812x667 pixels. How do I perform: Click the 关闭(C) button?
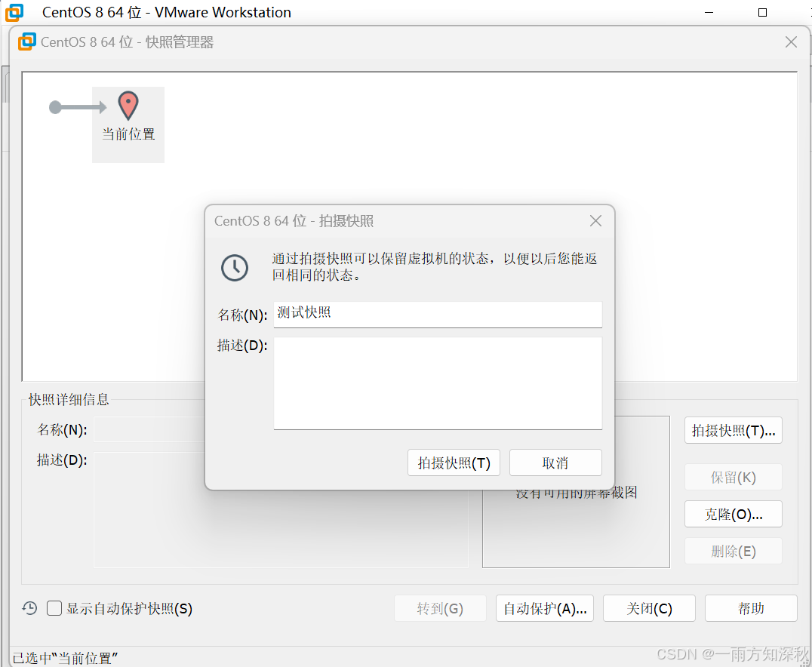click(650, 608)
